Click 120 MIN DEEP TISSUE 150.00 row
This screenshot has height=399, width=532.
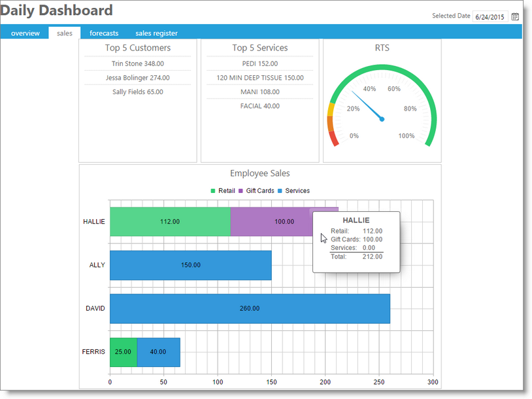pos(260,78)
